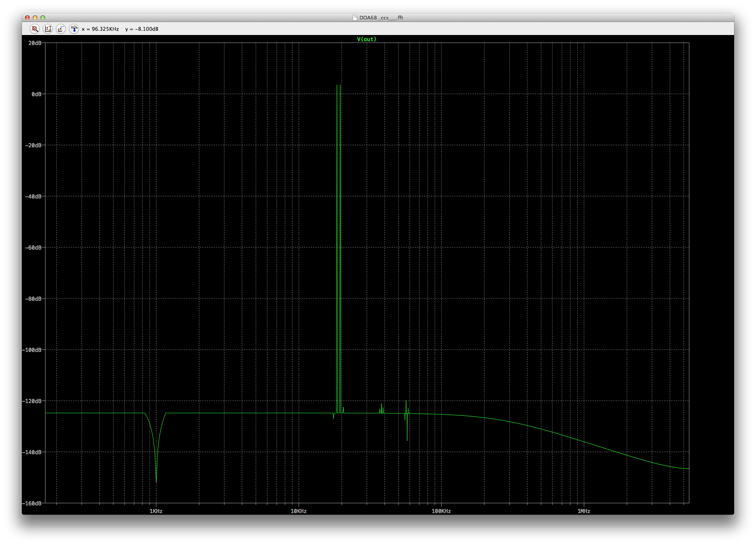Click the x = 96.325KHz cursor readout
The height and width of the screenshot is (545, 756).
(100, 29)
